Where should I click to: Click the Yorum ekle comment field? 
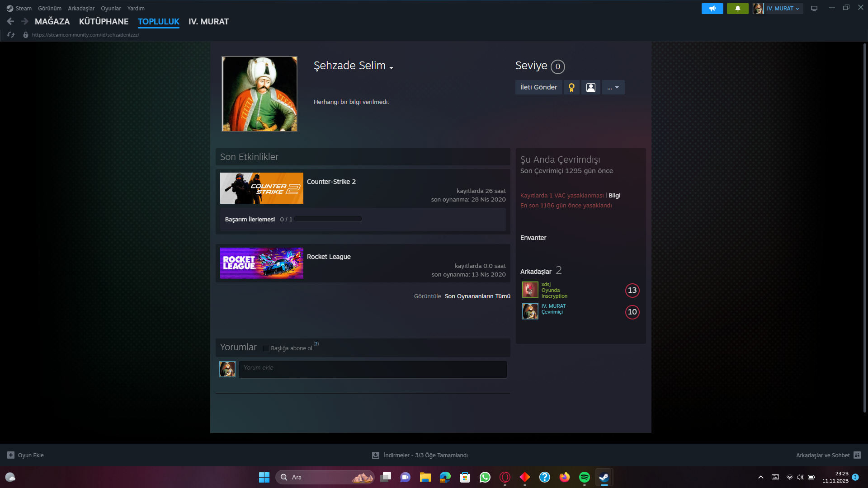(x=373, y=369)
